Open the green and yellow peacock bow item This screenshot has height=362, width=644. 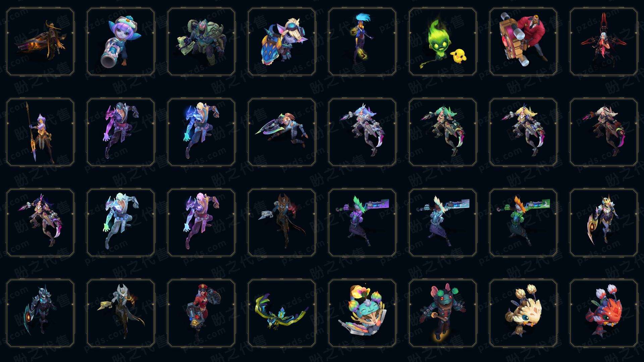pyautogui.click(x=281, y=313)
